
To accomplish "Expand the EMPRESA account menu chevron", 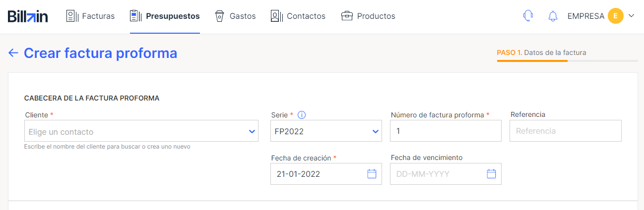I will (x=632, y=16).
